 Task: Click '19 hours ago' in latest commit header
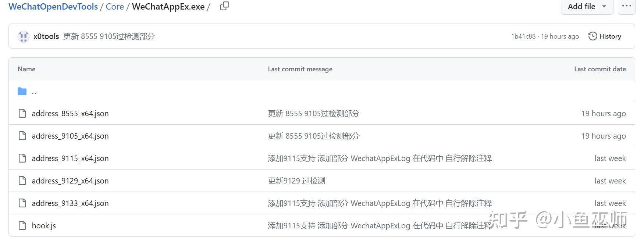tap(560, 36)
